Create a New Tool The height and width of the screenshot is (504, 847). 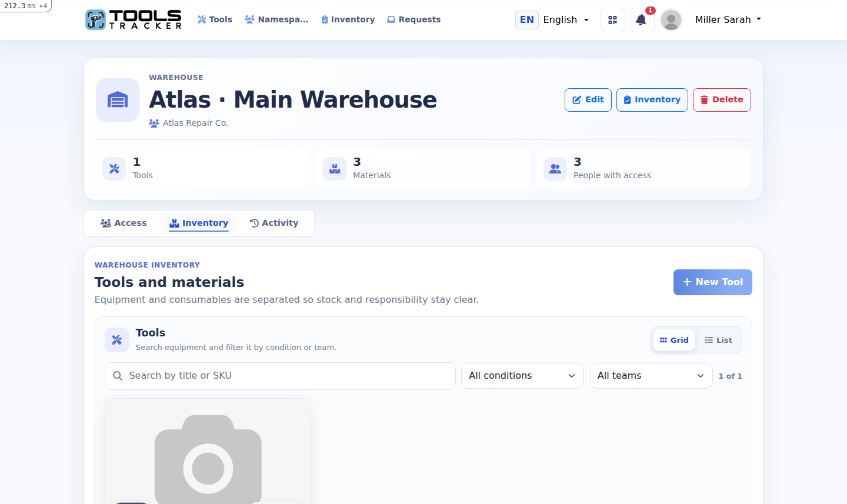tap(713, 282)
